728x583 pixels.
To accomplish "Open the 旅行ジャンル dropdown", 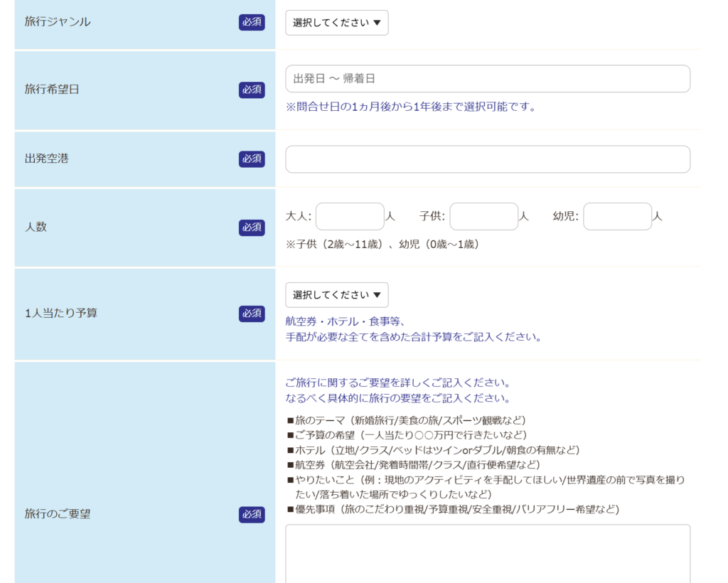I will click(x=337, y=23).
